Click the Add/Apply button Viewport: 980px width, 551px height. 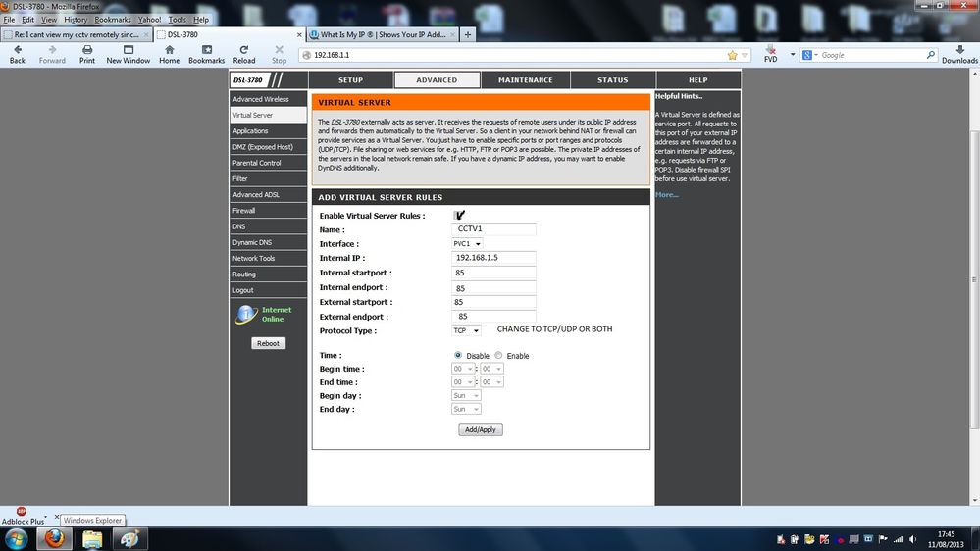tap(481, 429)
